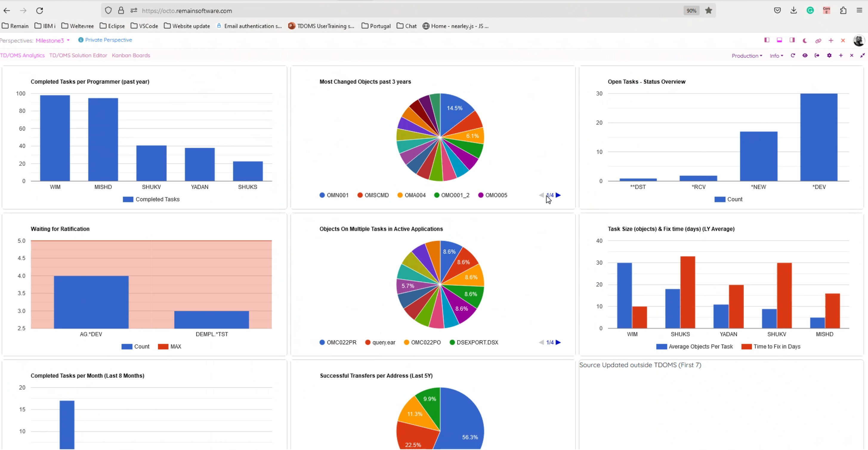
Task: Open the Remain bookmarks folder
Action: click(15, 26)
